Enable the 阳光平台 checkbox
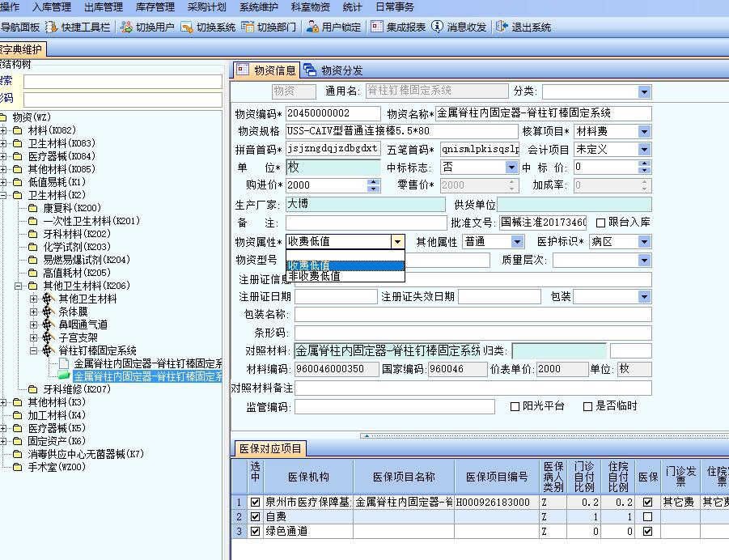The image size is (729, 560). click(515, 407)
